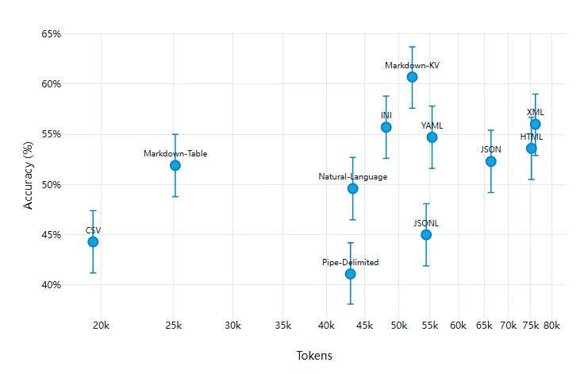Click the CSV data point marker
The width and height of the screenshot is (588, 374).
(93, 242)
